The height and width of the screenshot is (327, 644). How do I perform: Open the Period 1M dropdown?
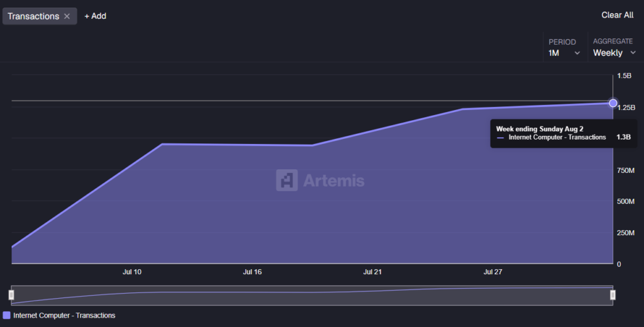pyautogui.click(x=565, y=48)
